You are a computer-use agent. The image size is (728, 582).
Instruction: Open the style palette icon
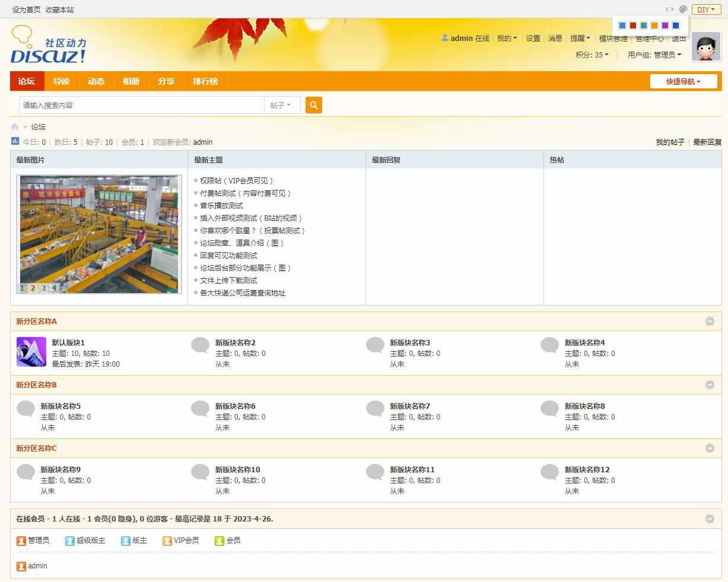pos(683,9)
